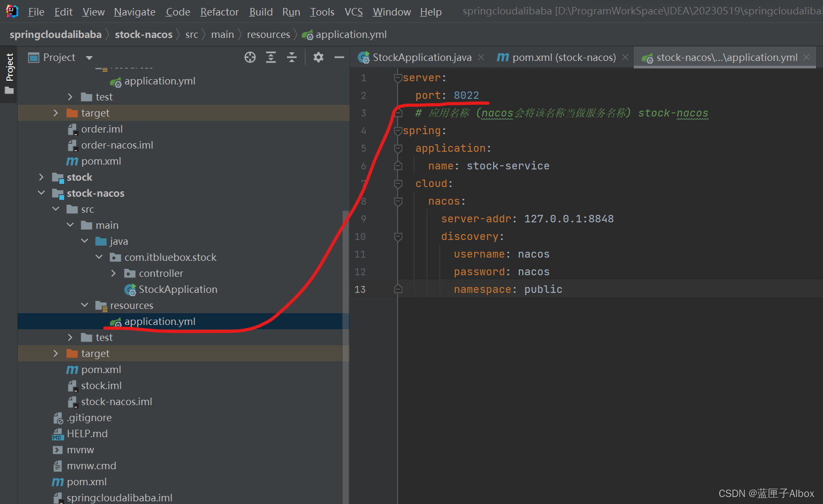
Task: Collapse the src folder under stock-nacos
Action: [56, 209]
